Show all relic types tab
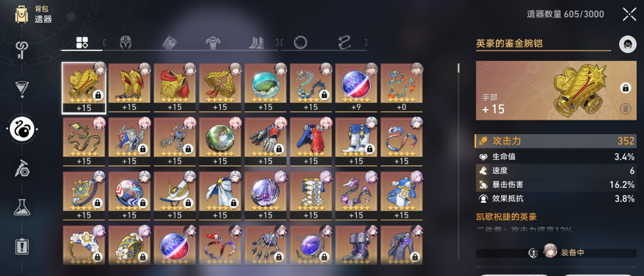 [x=82, y=43]
